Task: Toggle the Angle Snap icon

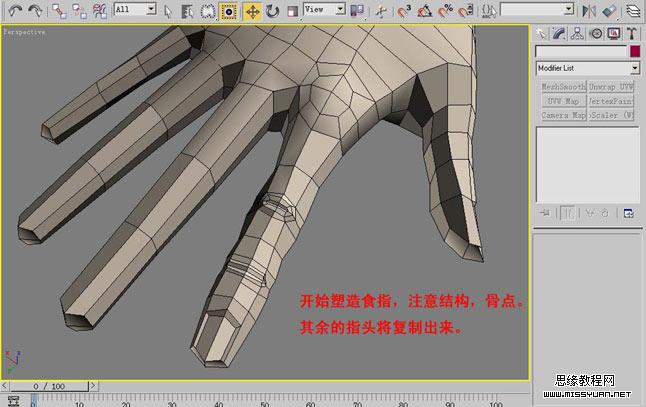Action: 424,11
